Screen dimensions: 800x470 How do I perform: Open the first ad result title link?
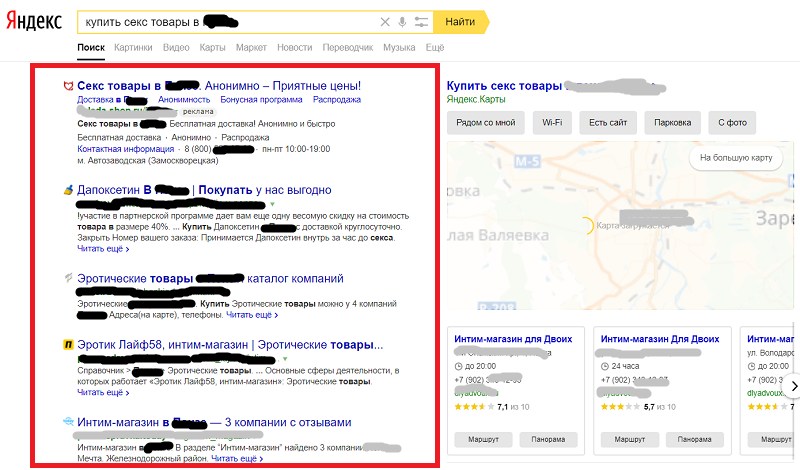[x=219, y=86]
